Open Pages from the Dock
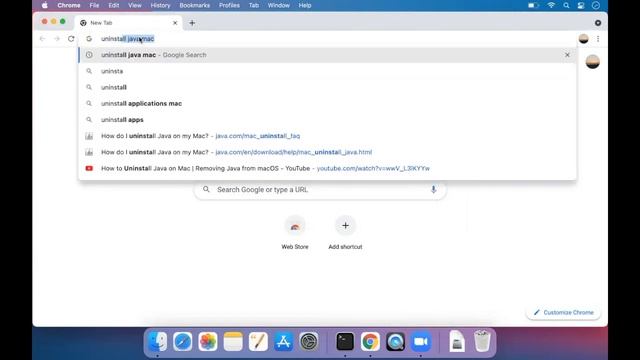 pyautogui.click(x=258, y=341)
